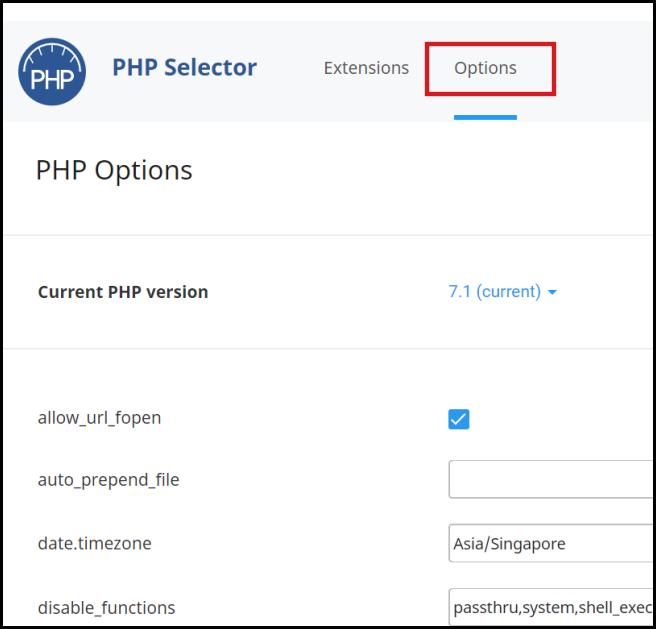Click the white checkmark inside the blue box
This screenshot has height=629, width=656.
point(459,419)
